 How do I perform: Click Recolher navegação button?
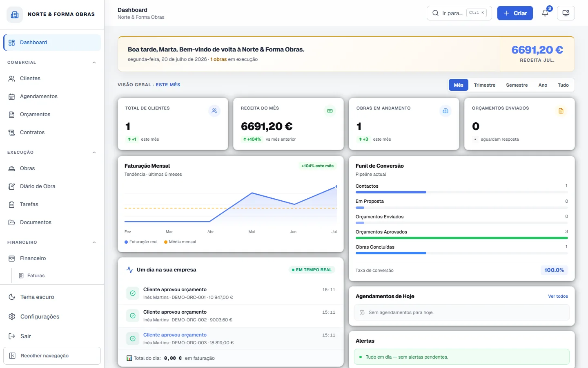[x=52, y=356]
